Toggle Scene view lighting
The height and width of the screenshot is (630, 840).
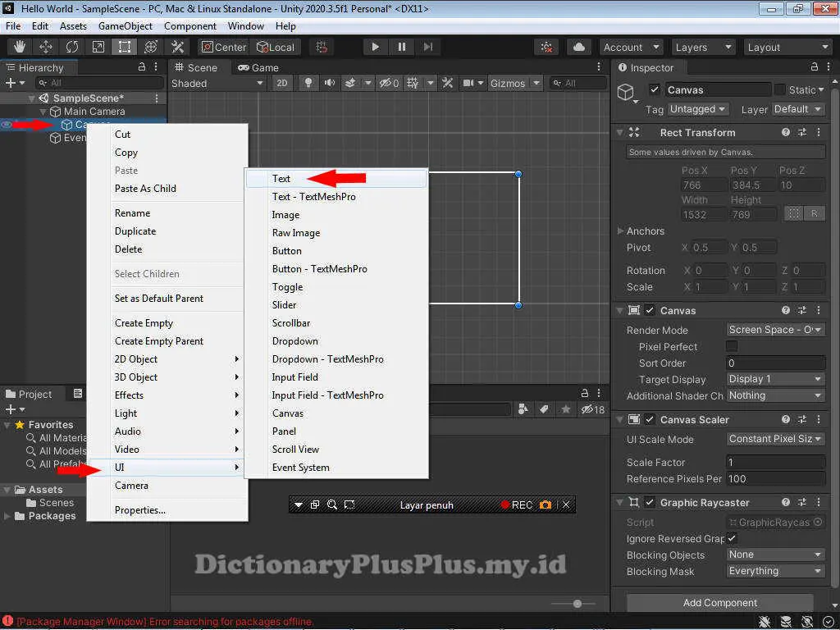tap(308, 83)
